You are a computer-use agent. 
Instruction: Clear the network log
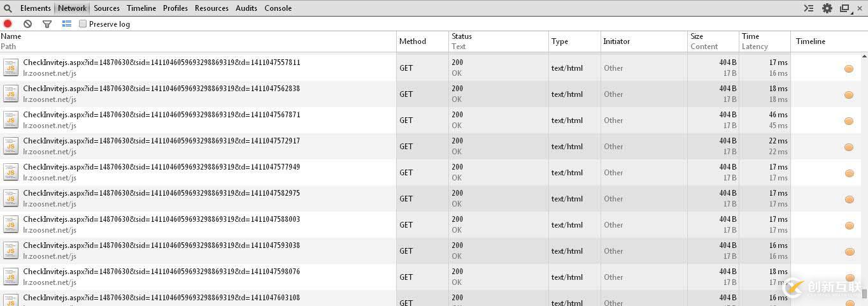tap(27, 24)
